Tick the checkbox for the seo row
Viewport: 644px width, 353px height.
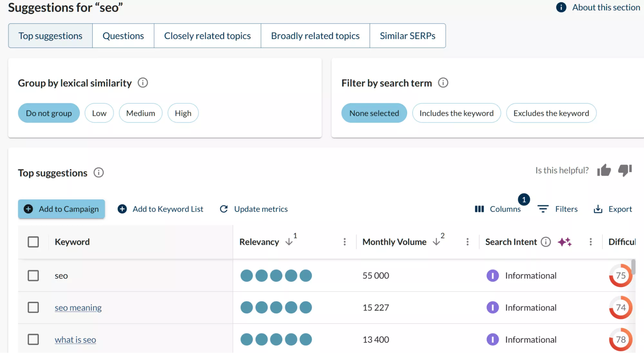33,275
